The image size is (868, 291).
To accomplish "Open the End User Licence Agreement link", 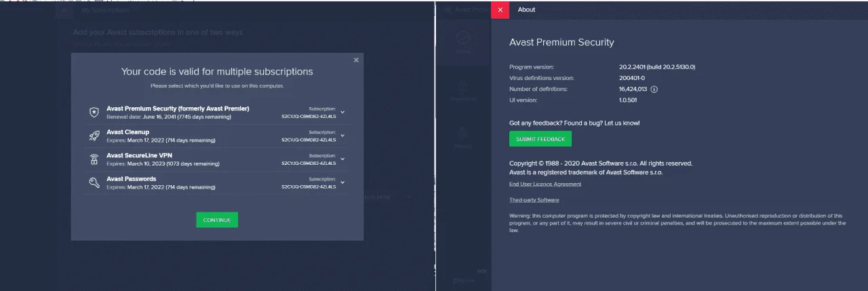I will 545,184.
